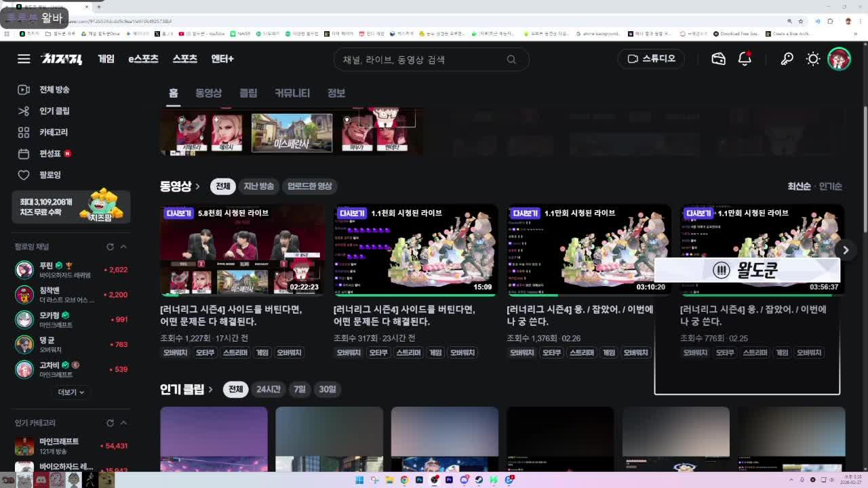Open the 스튜디오 studio icon button

tap(650, 59)
